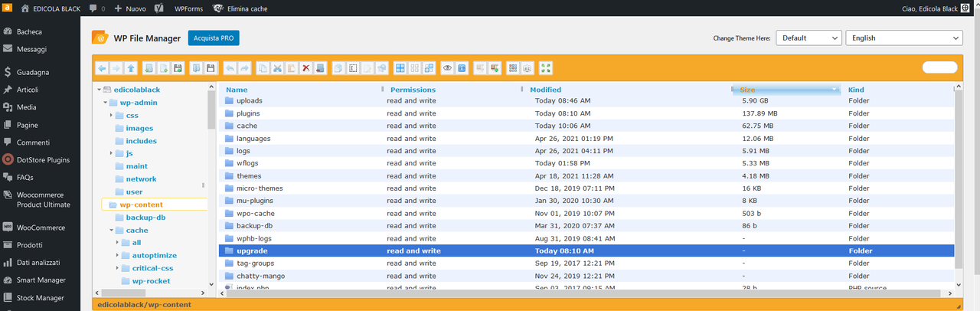Go to parent folder with the up arrow icon

[130, 67]
